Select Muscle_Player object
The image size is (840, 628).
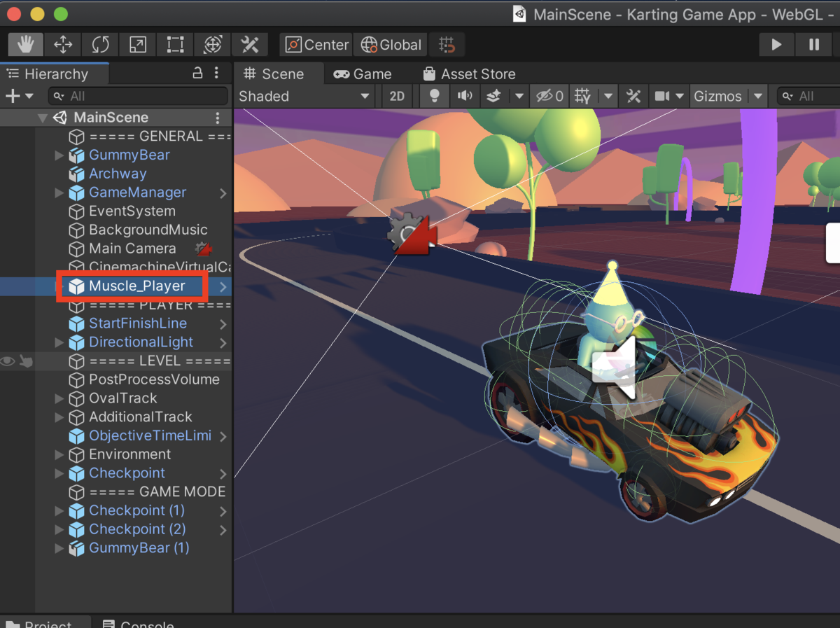point(137,286)
